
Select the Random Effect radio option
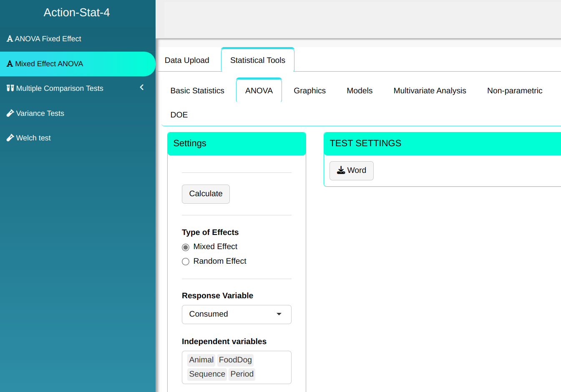click(186, 262)
